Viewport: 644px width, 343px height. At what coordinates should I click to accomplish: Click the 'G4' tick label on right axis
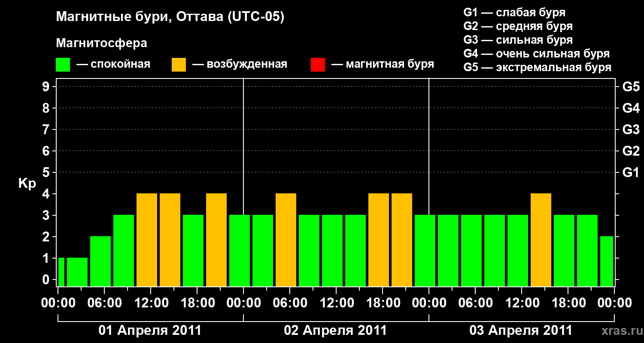[x=631, y=108]
